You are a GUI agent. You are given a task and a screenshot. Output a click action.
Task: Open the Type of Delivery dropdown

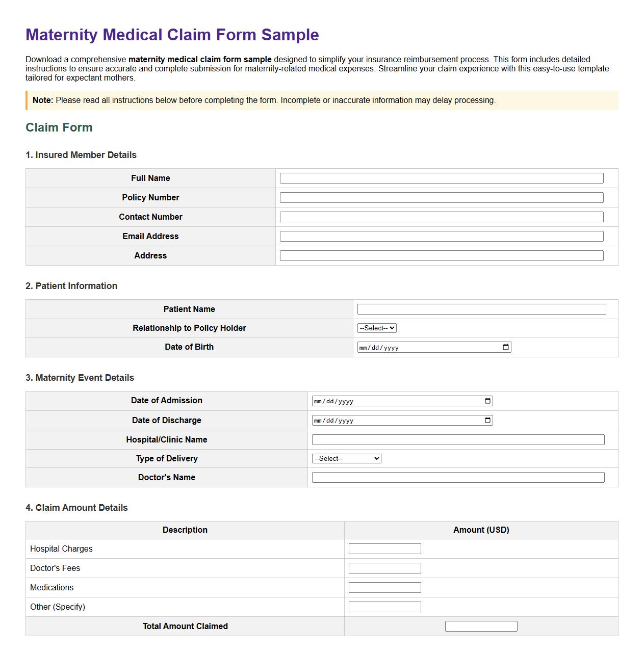(346, 458)
